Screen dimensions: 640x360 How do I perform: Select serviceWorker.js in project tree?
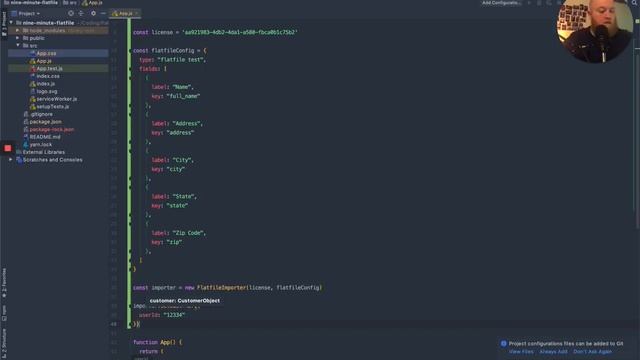click(56, 99)
